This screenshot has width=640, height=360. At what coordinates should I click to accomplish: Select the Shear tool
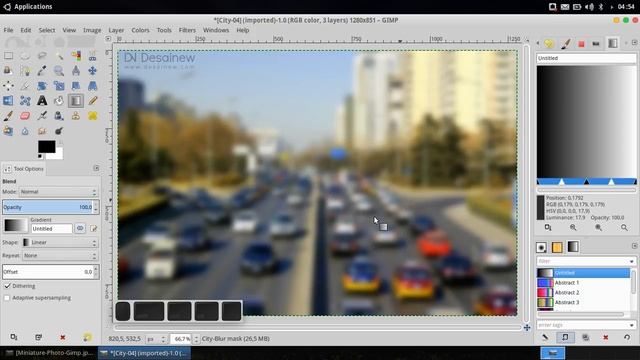[x=76, y=86]
